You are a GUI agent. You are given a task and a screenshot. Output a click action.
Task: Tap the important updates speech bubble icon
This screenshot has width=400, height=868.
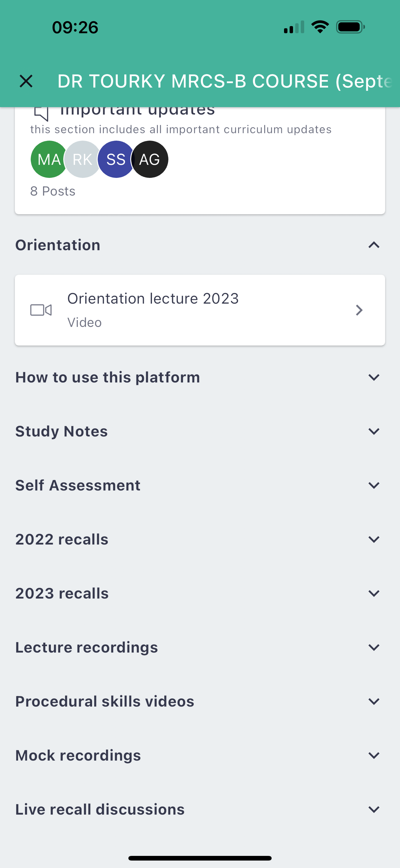[42, 113]
